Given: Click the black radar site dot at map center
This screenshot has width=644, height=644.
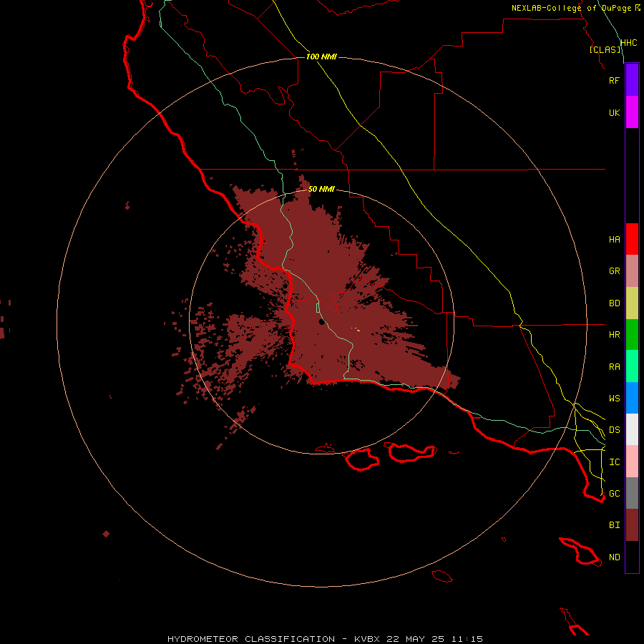Looking at the screenshot, I should (322, 321).
